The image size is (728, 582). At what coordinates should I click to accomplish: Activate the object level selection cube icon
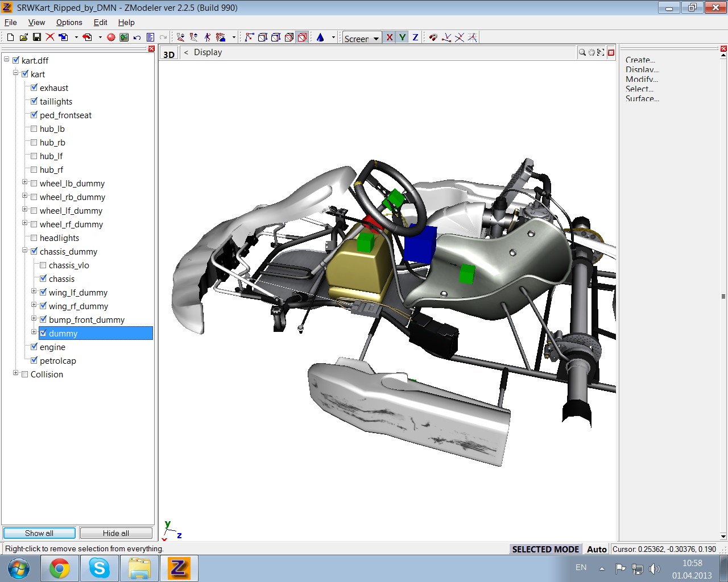click(302, 38)
